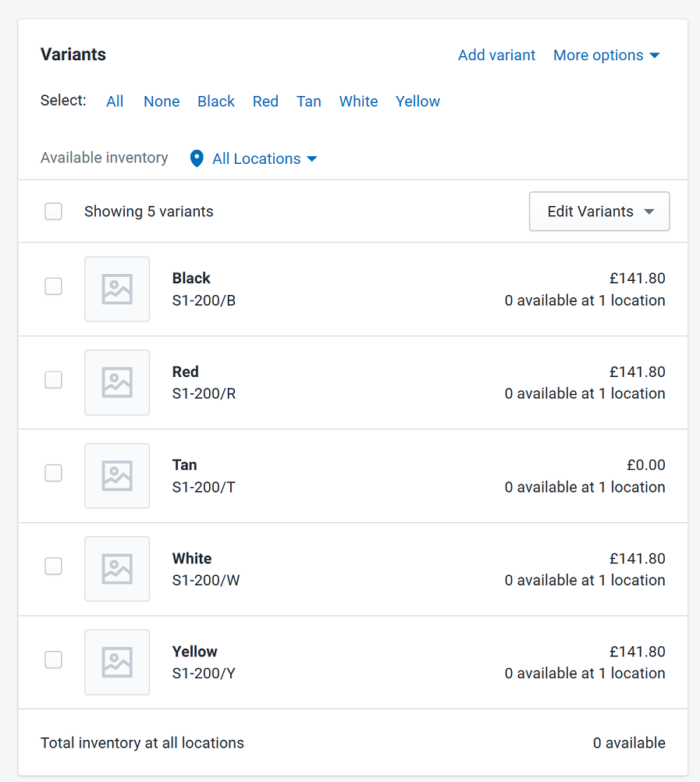Select All variants link
Viewport: 700px width, 782px height.
[x=115, y=101]
